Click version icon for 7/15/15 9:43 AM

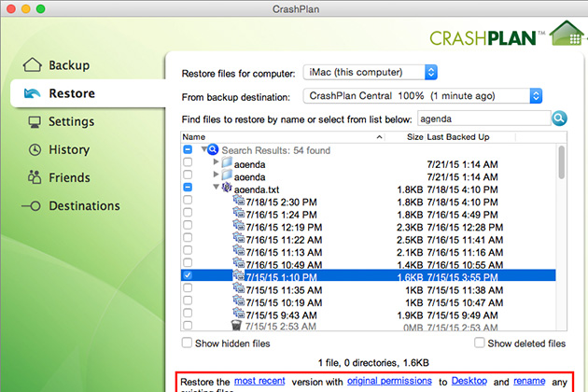[x=239, y=314]
